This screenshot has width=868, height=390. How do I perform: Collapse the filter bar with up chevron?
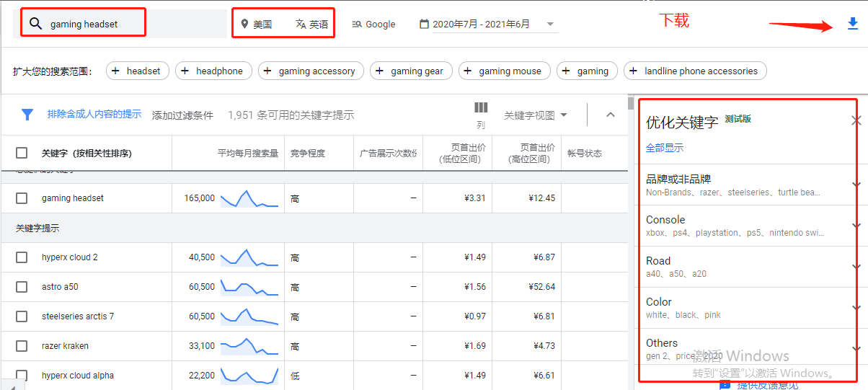[x=611, y=115]
